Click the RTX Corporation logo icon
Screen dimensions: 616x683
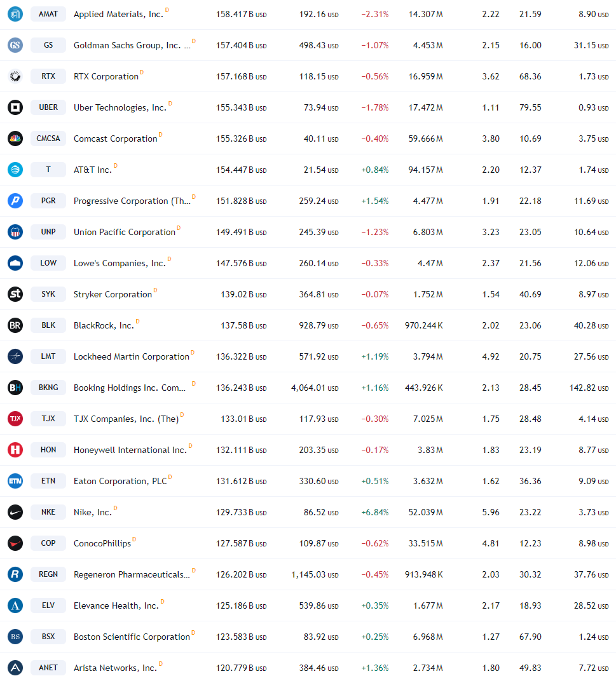pyautogui.click(x=15, y=77)
